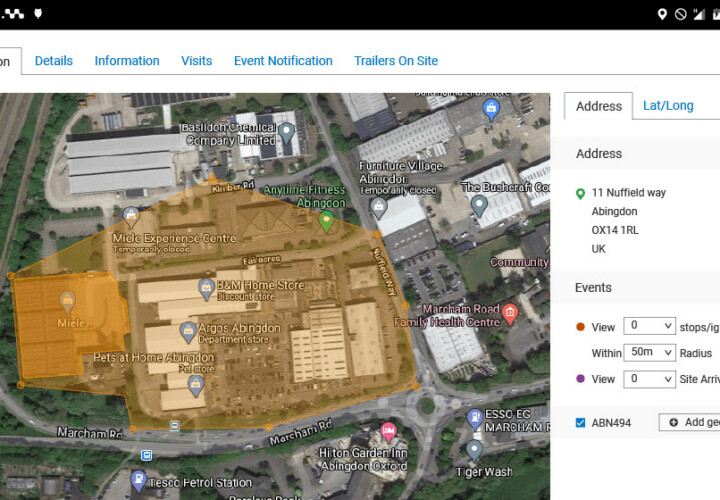Click the ESSO fuel station pin
Viewport: 720px width, 500px height.
(474, 419)
